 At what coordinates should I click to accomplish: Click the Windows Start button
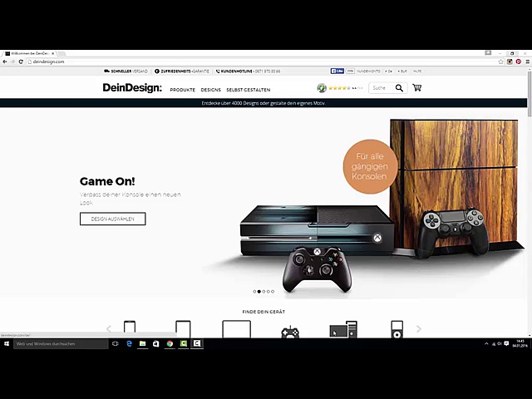pyautogui.click(x=7, y=343)
